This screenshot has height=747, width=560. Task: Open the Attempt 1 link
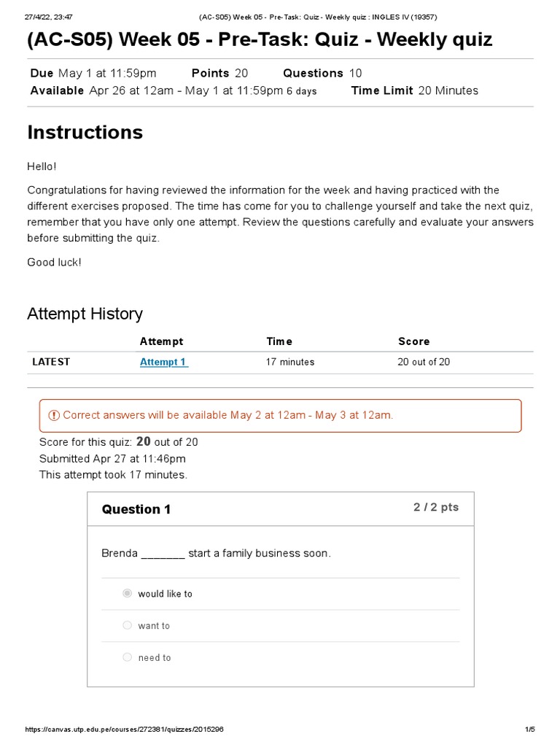coord(163,362)
